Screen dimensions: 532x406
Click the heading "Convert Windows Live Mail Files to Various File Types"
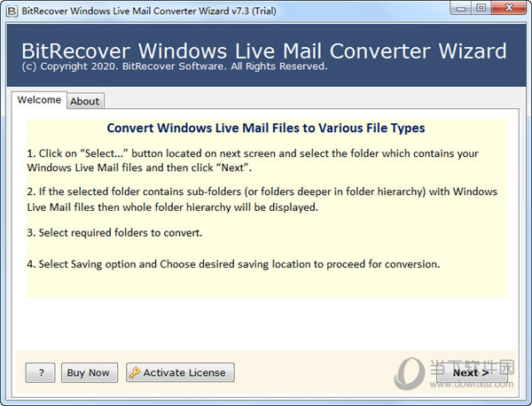tap(266, 128)
